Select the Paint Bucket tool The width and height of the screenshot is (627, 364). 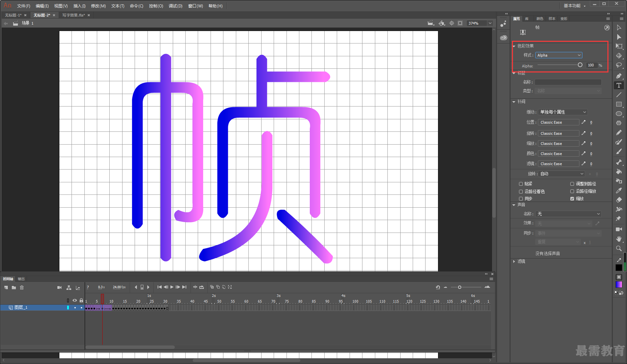point(619,172)
